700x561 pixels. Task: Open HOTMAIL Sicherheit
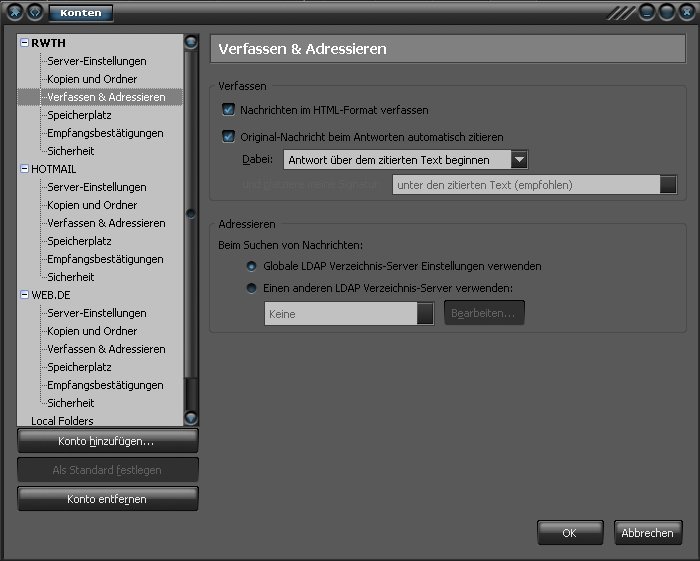tap(71, 277)
